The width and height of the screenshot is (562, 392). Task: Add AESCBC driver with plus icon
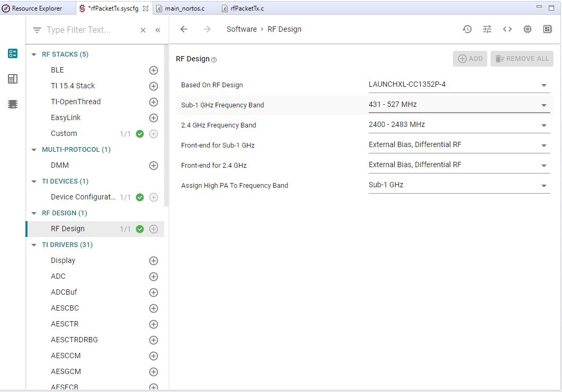click(x=154, y=308)
